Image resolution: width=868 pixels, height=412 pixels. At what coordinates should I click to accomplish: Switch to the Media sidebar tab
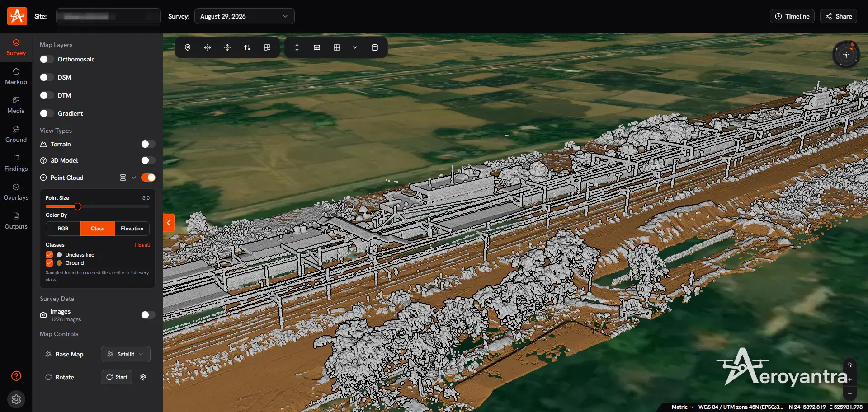click(16, 106)
